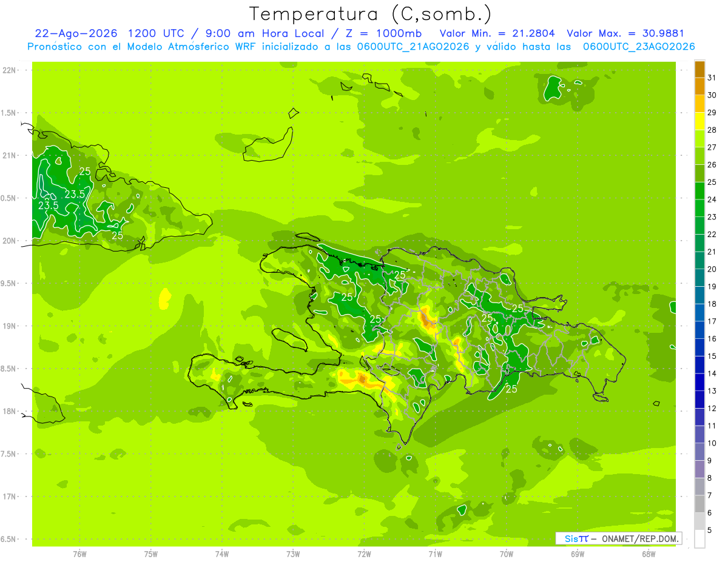Click the color bar label "28"
728x562 pixels.
(x=712, y=130)
